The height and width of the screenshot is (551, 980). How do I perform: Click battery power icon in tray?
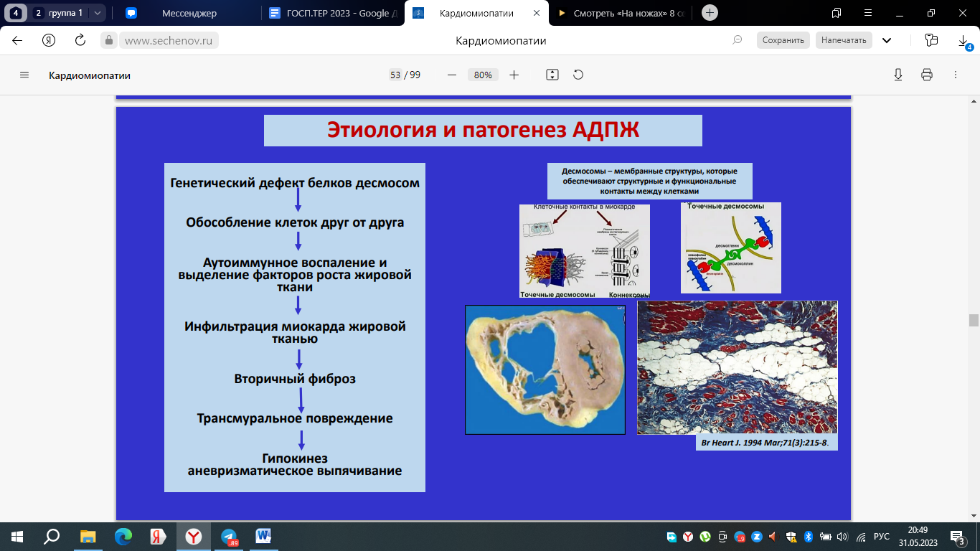(825, 537)
